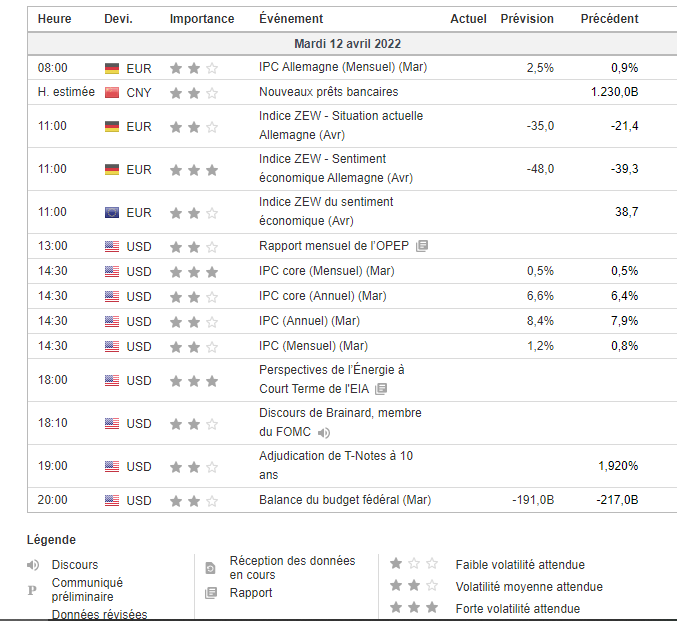Click the Rapport icon in the legend
This screenshot has height=621, width=677.
click(x=210, y=593)
